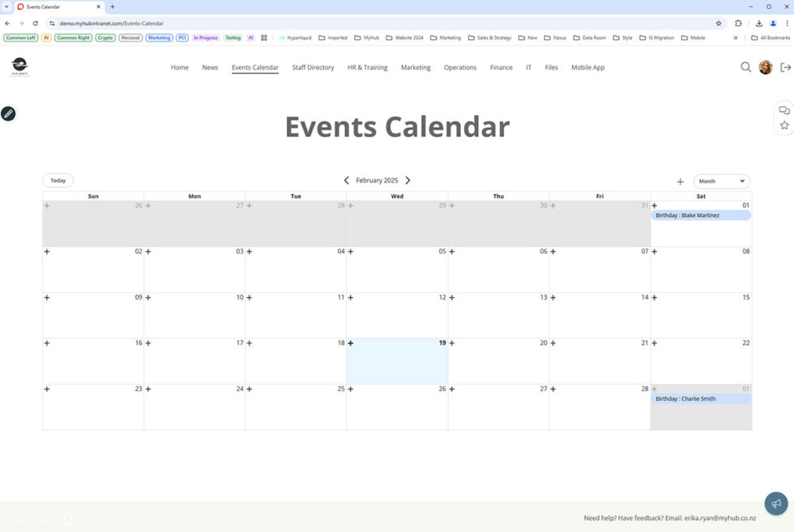Open the Month view dropdown
This screenshot has width=794, height=532.
[x=720, y=181]
